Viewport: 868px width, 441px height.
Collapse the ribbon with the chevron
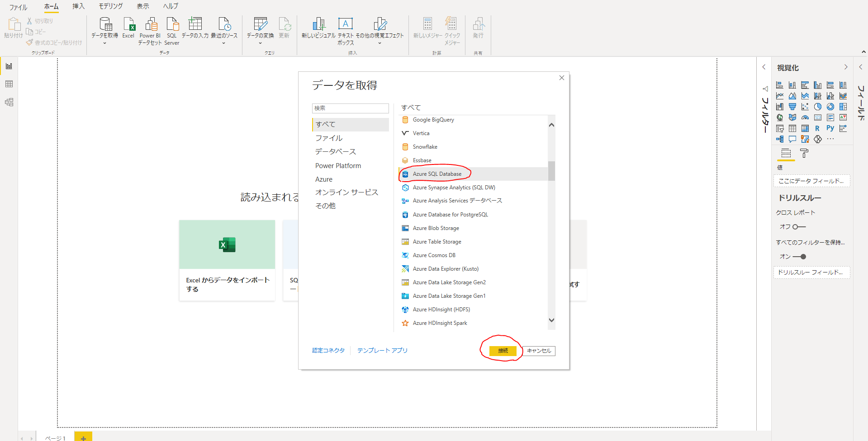(x=863, y=52)
